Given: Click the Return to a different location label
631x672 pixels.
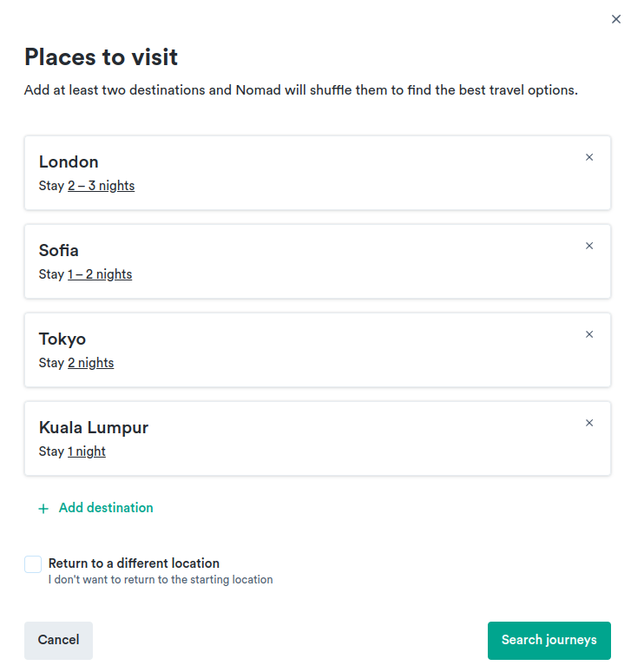Looking at the screenshot, I should (134, 563).
